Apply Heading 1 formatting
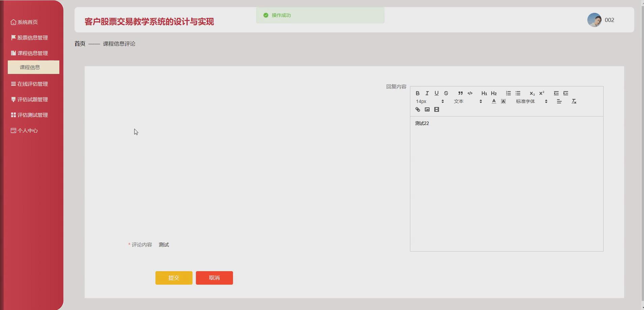 click(484, 93)
